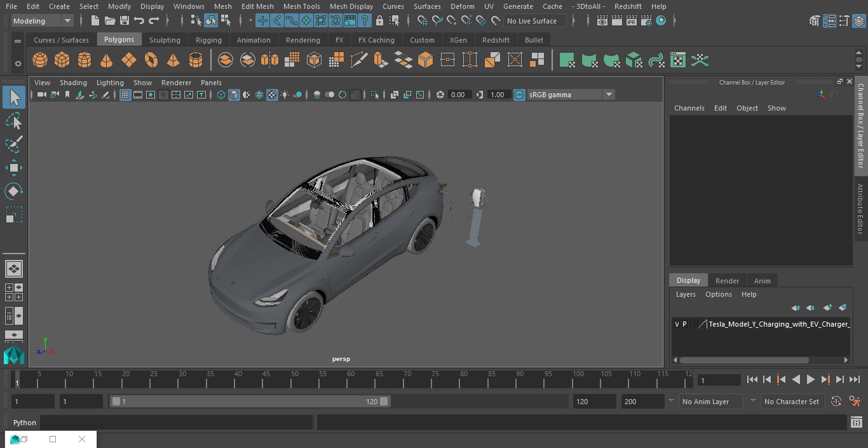Viewport: 868px width, 448px height.
Task: Choose the Paint Selection tool
Action: tap(13, 144)
